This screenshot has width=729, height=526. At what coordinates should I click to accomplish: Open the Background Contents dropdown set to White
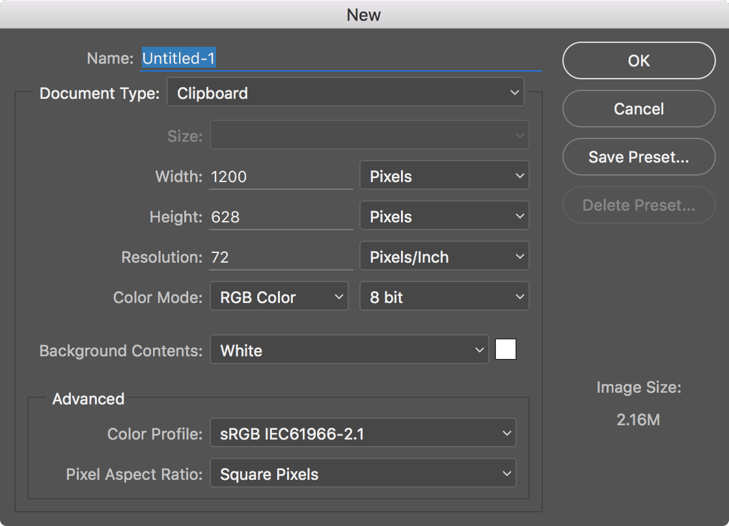coord(349,350)
